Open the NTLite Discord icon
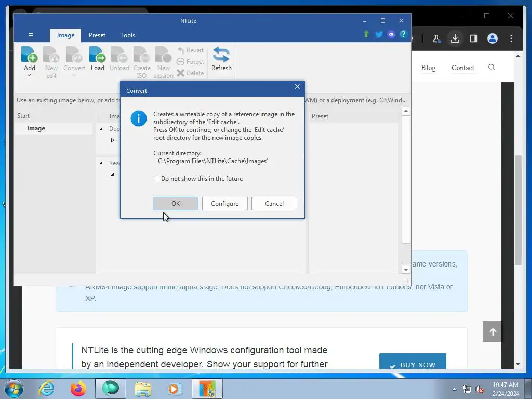The width and height of the screenshot is (532, 399). (x=391, y=34)
